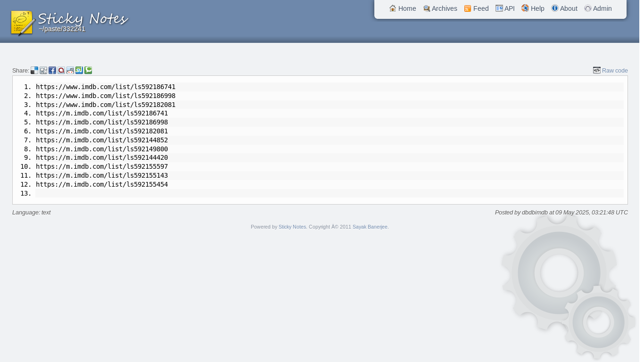Share paste on Delicious

34,70
